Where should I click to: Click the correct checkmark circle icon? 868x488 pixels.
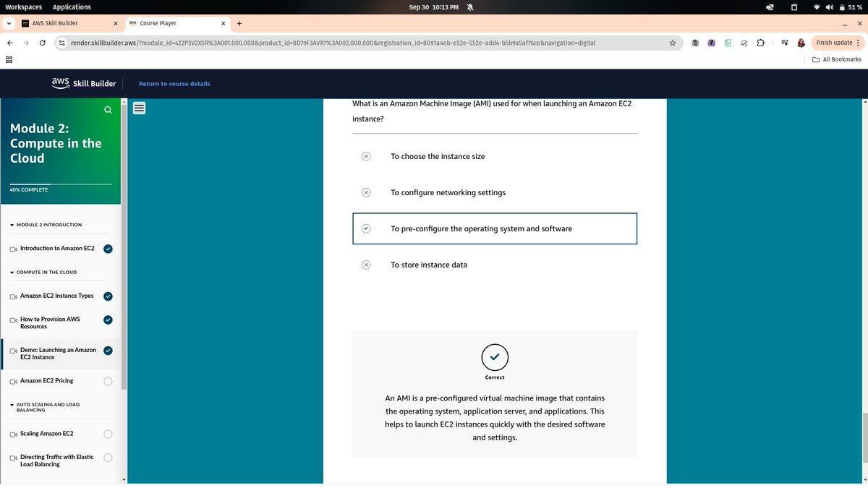pyautogui.click(x=495, y=357)
